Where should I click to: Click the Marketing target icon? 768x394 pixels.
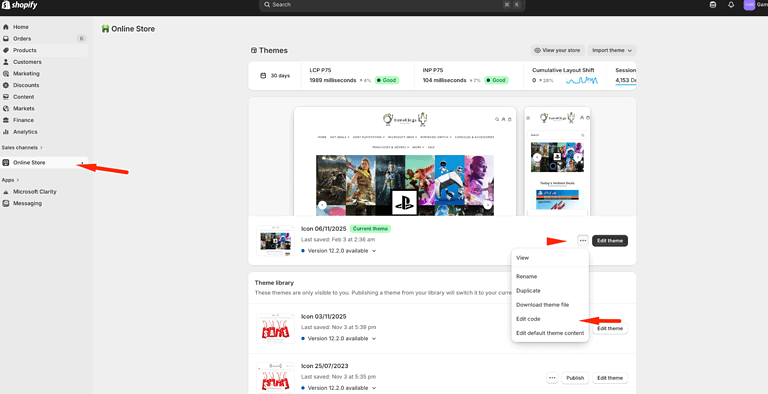click(6, 74)
